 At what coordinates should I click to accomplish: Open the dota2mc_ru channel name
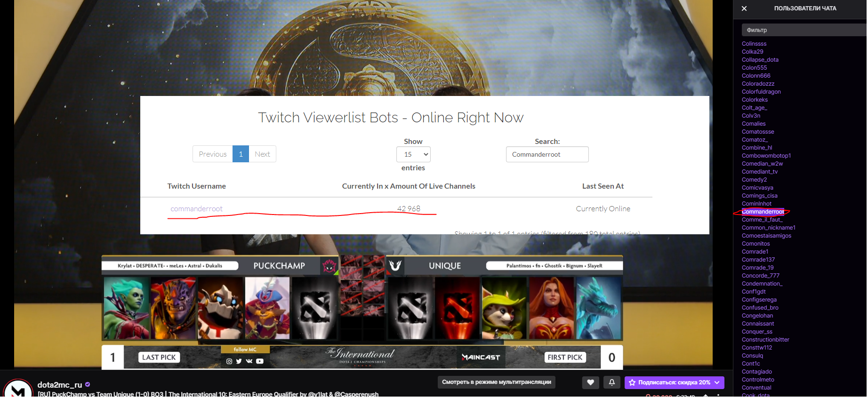(60, 385)
